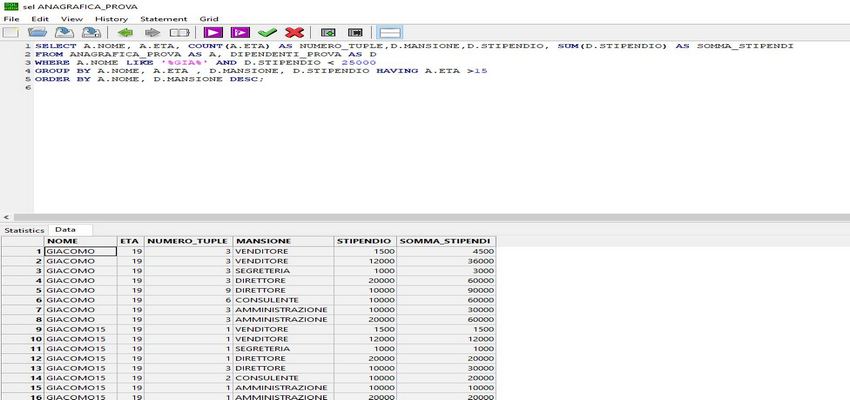Click the DIRETTORE cell in row 4
850x400 pixels.
pyautogui.click(x=284, y=281)
